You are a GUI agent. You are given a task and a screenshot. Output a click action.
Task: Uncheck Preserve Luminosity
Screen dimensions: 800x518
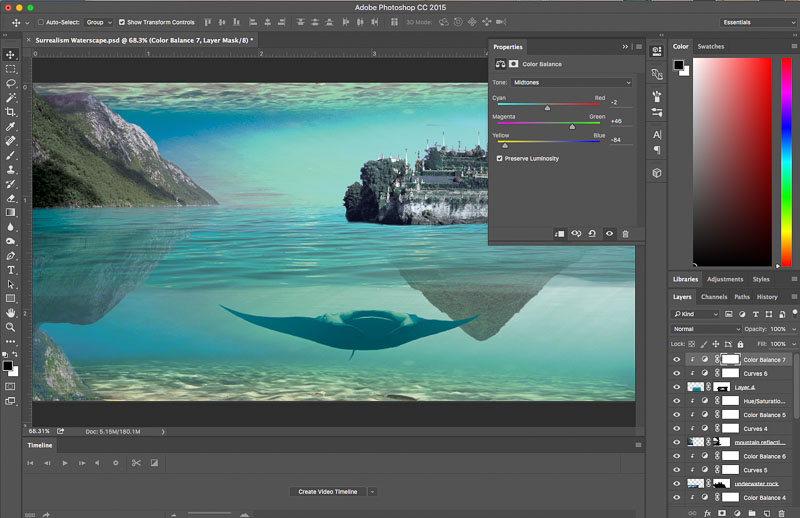[499, 158]
